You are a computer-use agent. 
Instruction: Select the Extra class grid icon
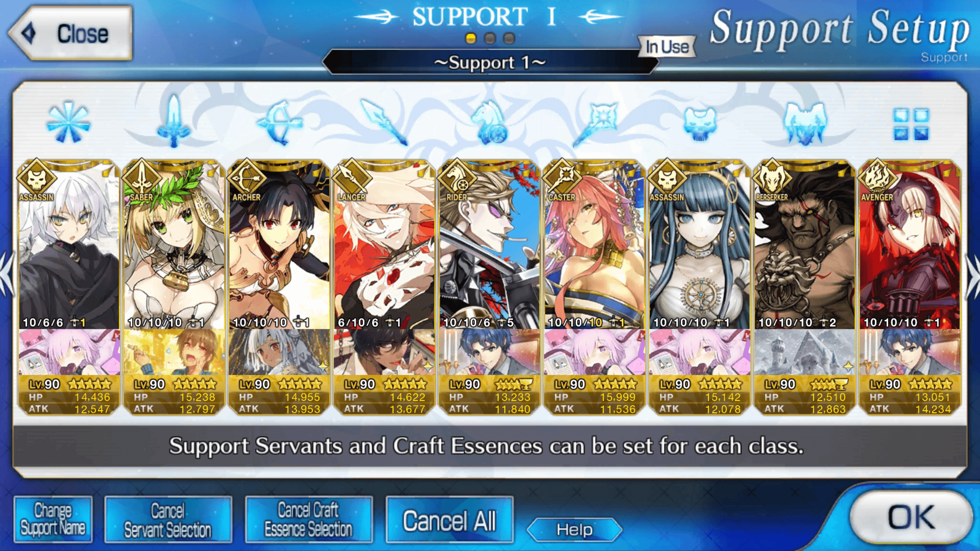pos(911,124)
